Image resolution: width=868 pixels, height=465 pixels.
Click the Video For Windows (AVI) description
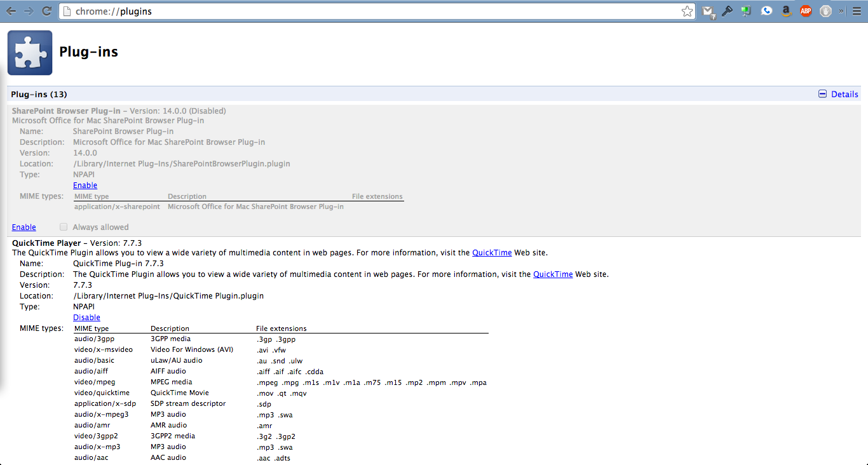pyautogui.click(x=192, y=350)
